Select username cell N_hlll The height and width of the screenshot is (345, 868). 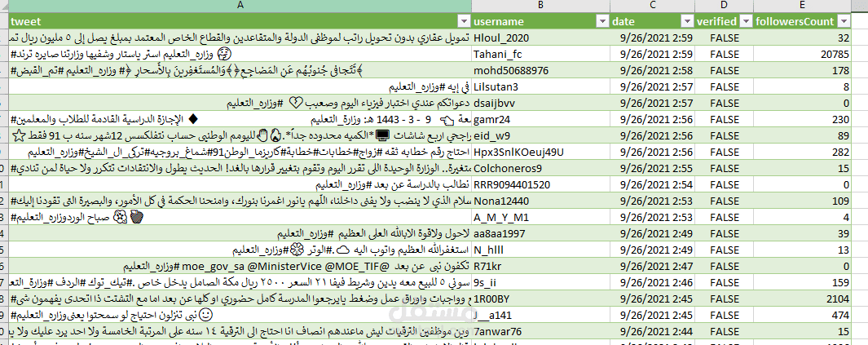pyautogui.click(x=541, y=250)
